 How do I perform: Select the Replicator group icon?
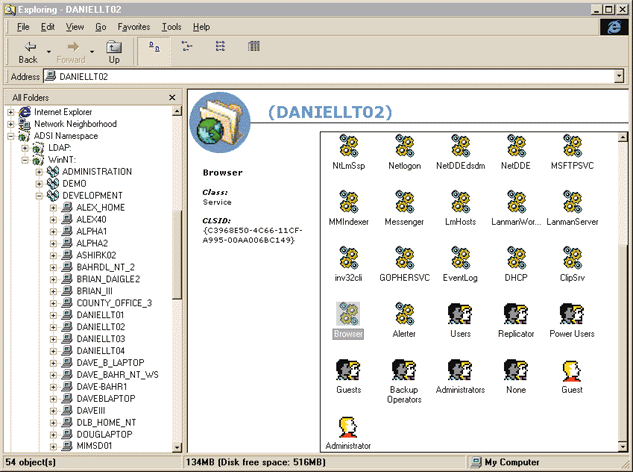tap(516, 314)
